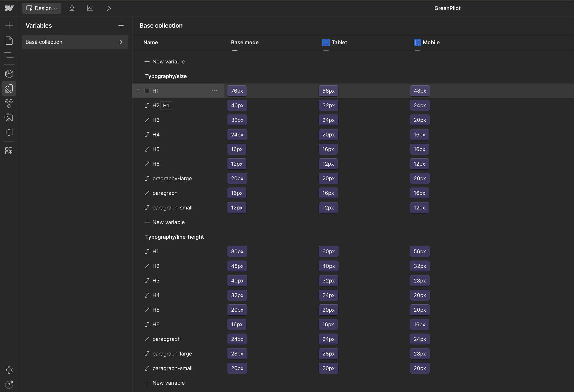This screenshot has width=574, height=392.
Task: Open the Assets image icon
Action: (x=9, y=118)
